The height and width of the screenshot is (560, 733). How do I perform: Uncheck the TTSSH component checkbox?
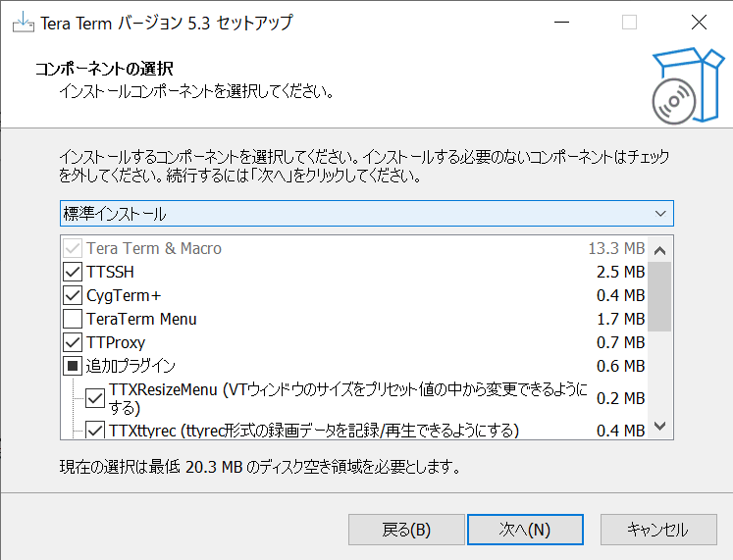[x=73, y=272]
